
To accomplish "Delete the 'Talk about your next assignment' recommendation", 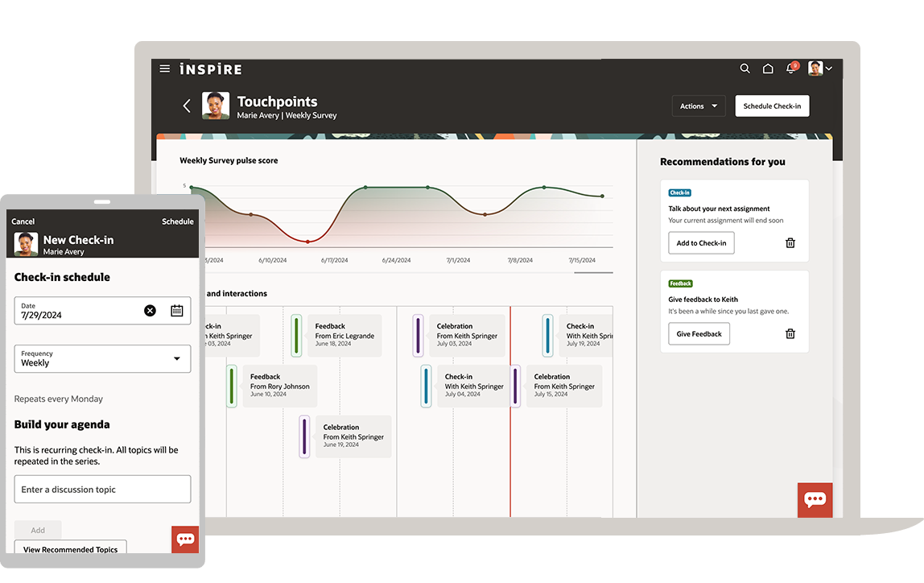I will [790, 242].
